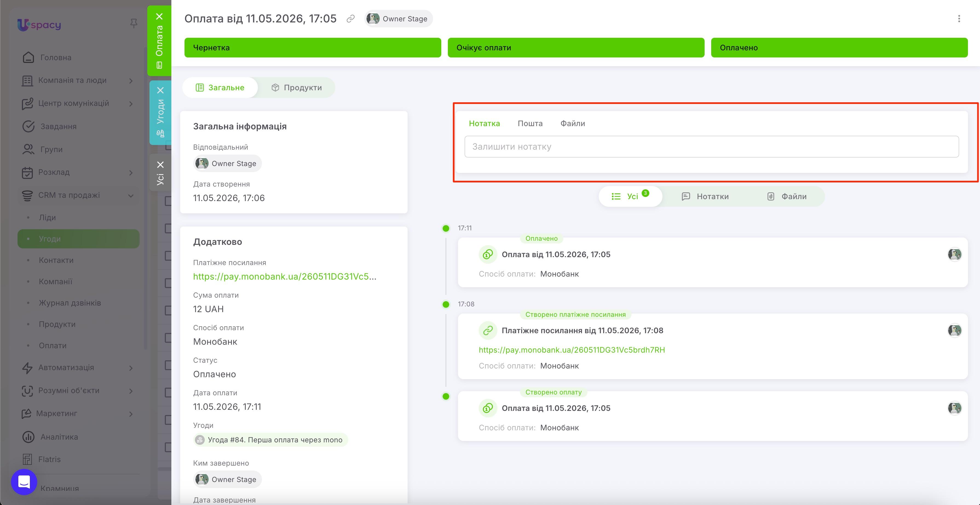980x505 pixels.
Task: Open Аналітика analytics icon in sidebar
Action: pos(28,437)
